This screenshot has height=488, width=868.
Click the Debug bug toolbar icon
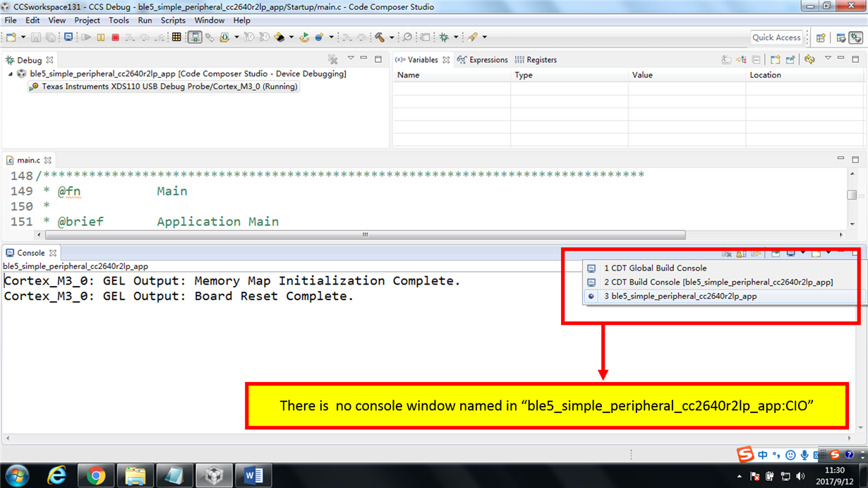[444, 37]
